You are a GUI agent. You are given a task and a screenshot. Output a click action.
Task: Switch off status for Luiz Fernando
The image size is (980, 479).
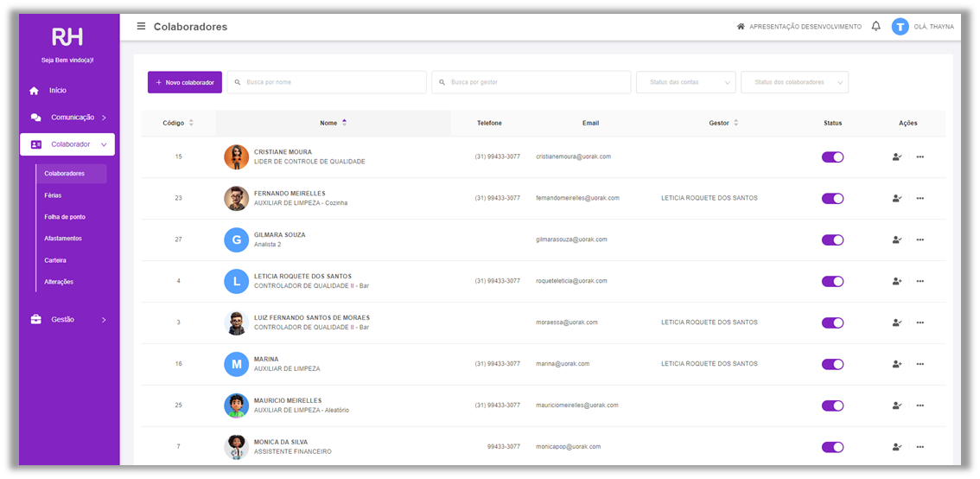[x=832, y=323]
